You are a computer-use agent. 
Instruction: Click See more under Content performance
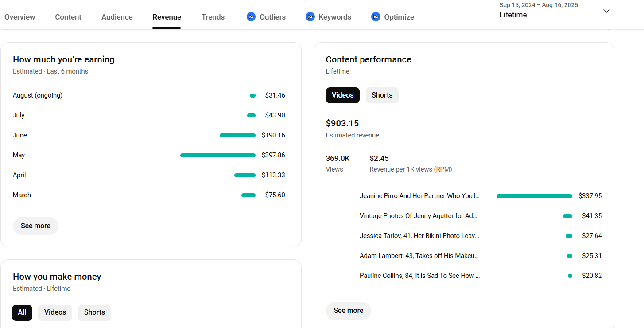[348, 311]
